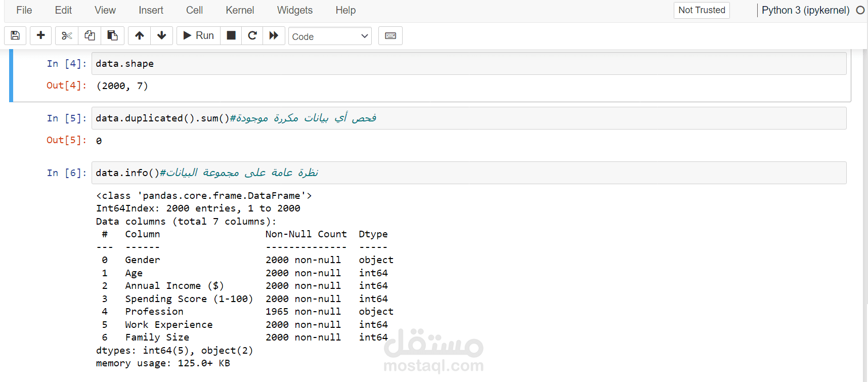Click the Profession column row
Viewport: 868px width, 382px height.
click(x=247, y=312)
